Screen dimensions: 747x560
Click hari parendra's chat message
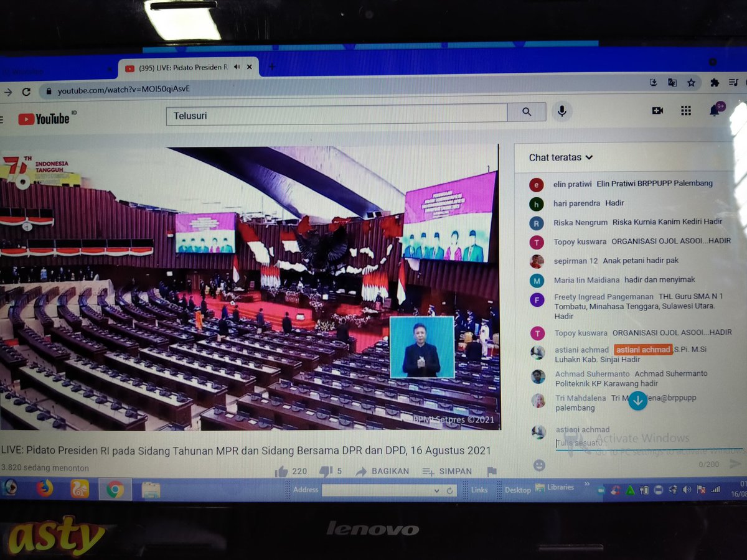[x=614, y=203]
